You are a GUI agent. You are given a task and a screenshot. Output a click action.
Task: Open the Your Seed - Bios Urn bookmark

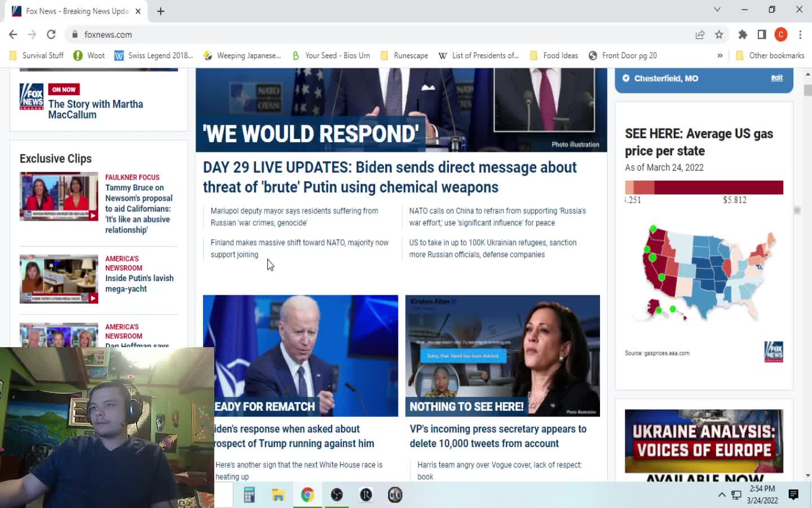[331, 55]
